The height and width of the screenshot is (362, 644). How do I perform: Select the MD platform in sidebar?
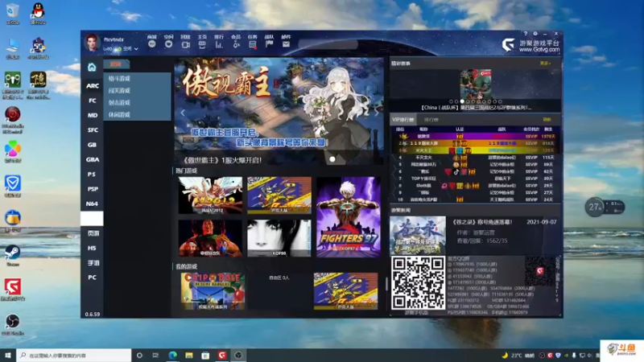[x=92, y=115]
